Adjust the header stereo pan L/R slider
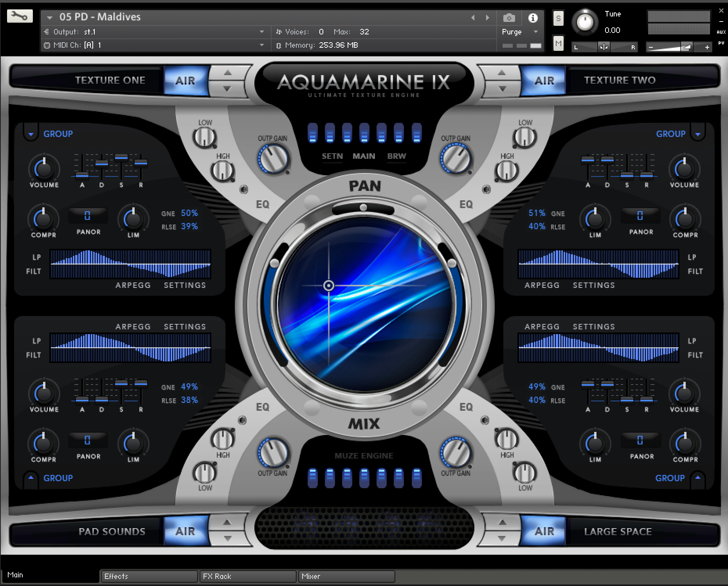The width and height of the screenshot is (728, 586). (604, 47)
